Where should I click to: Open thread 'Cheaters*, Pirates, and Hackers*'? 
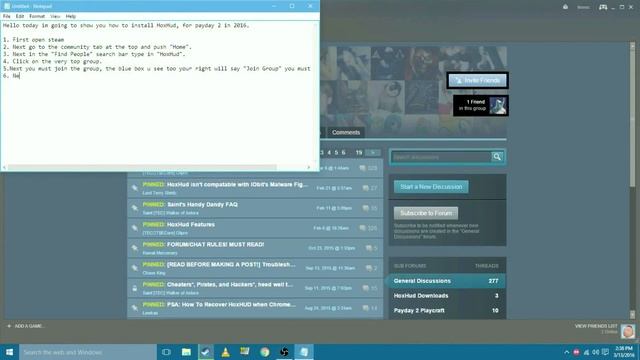230,284
